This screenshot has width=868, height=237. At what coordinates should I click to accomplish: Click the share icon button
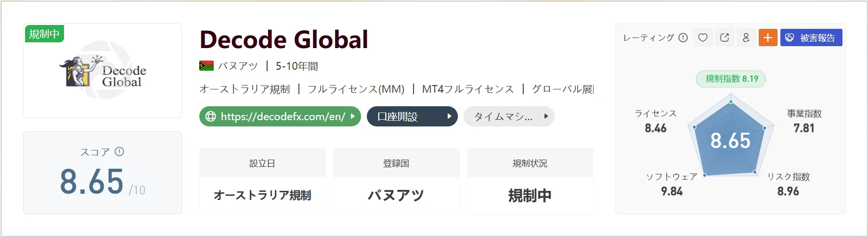tap(725, 37)
